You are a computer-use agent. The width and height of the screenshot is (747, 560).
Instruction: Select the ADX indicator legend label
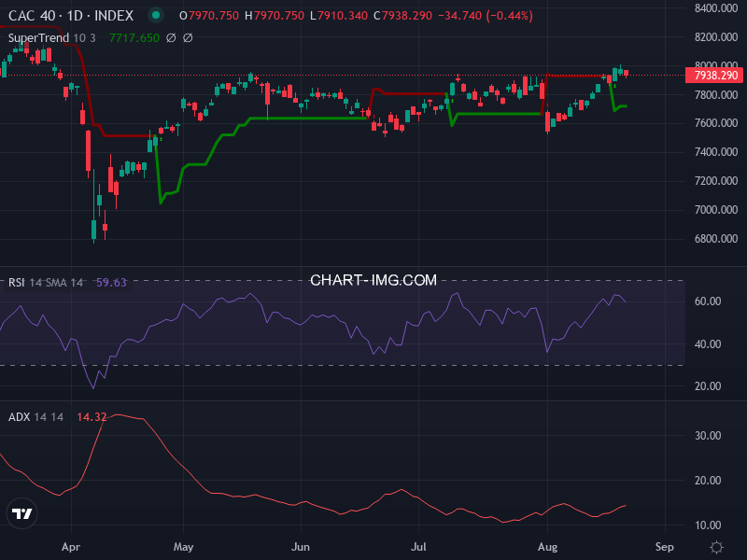[x=19, y=416]
